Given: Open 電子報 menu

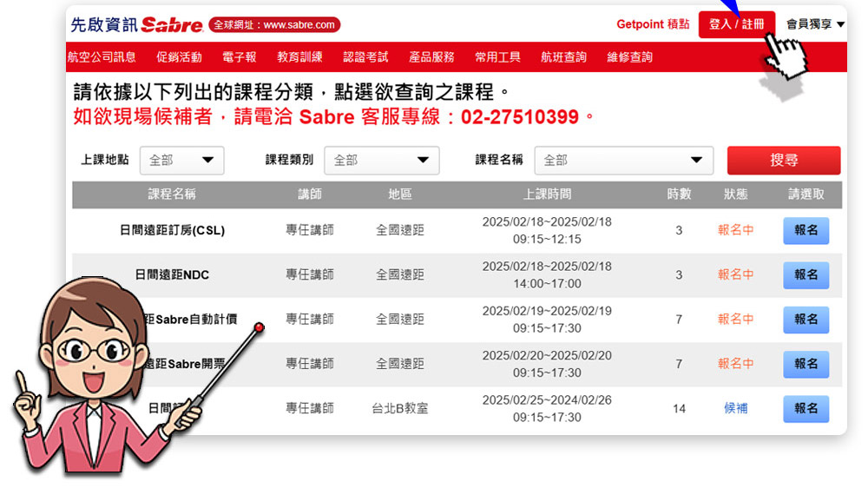Looking at the screenshot, I should click(x=240, y=57).
